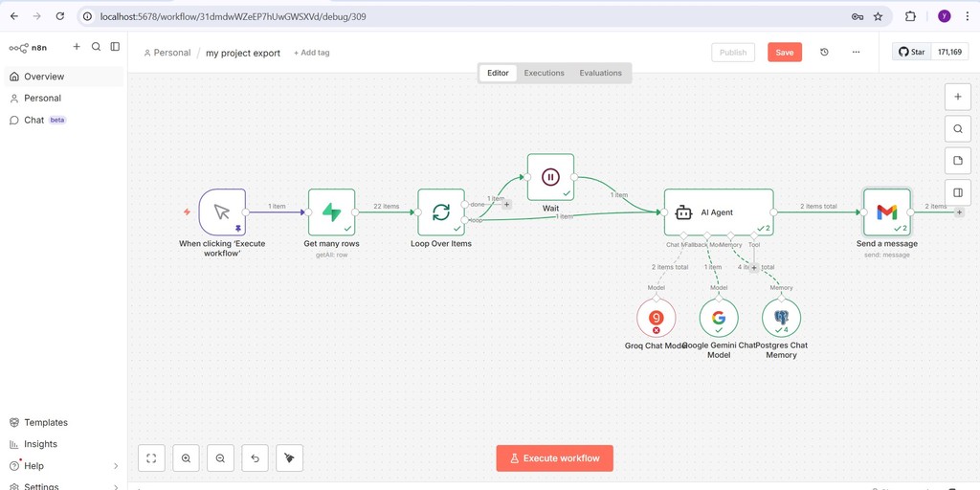Screen dimensions: 980x490
Task: Add node after Send a message
Action: 960,212
